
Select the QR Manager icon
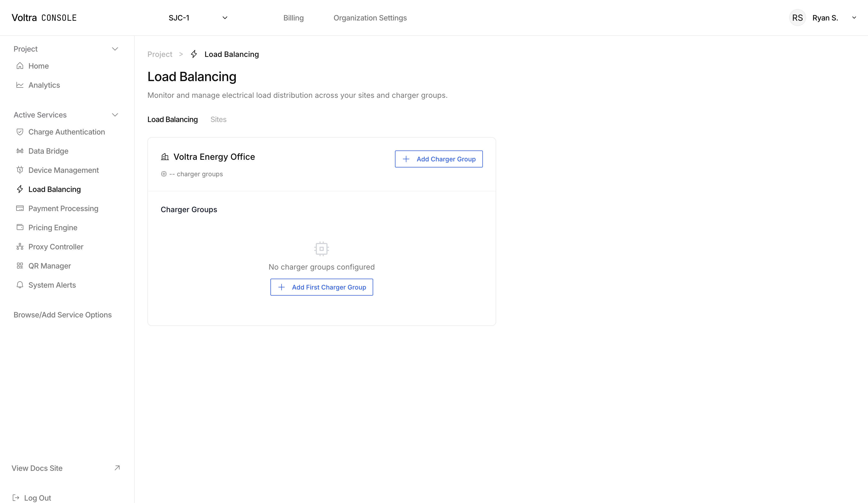coord(20,266)
